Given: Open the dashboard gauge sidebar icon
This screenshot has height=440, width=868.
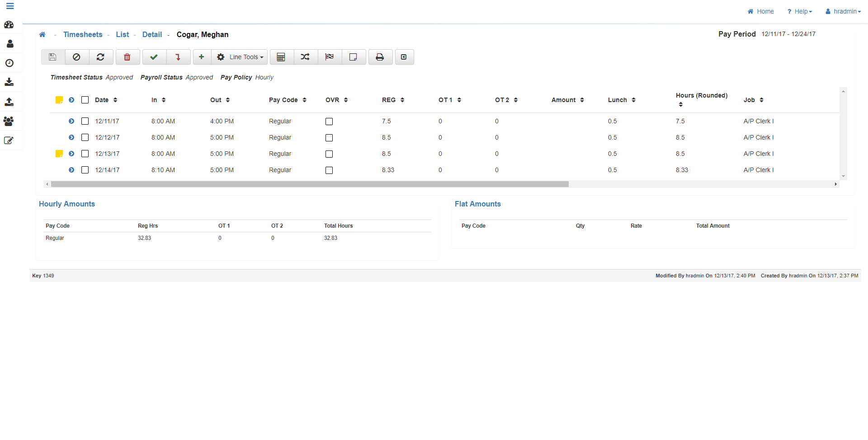Looking at the screenshot, I should click(9, 25).
